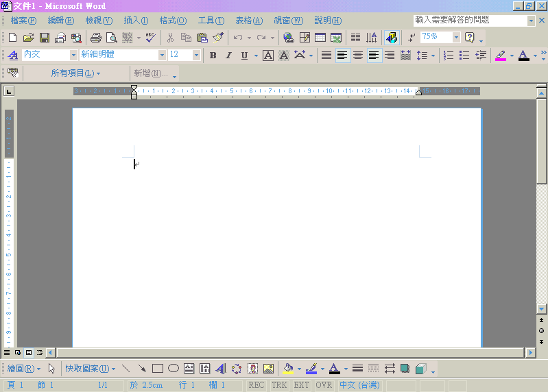
Task: Toggle Bold formatting
Action: tap(213, 56)
